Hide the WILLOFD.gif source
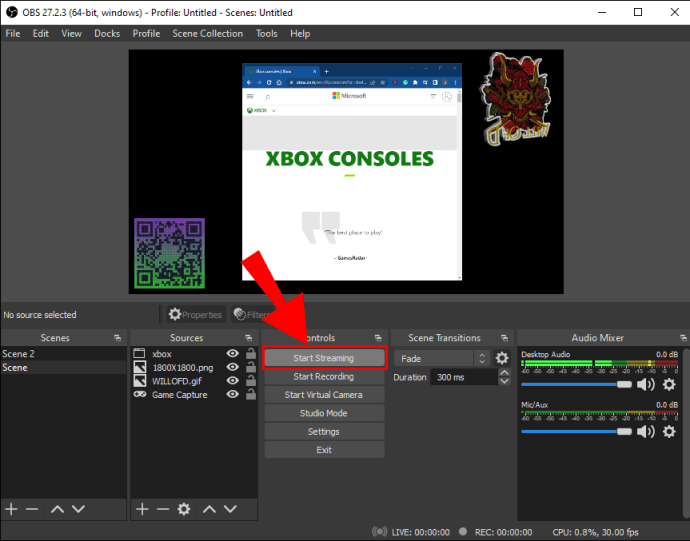Screen dimensions: 690x541 click(x=232, y=381)
